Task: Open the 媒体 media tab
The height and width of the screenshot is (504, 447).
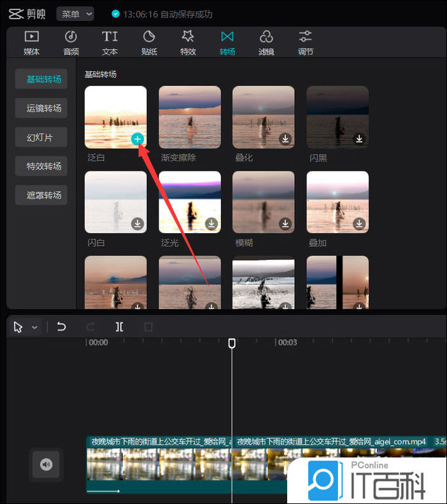Action: (x=31, y=43)
